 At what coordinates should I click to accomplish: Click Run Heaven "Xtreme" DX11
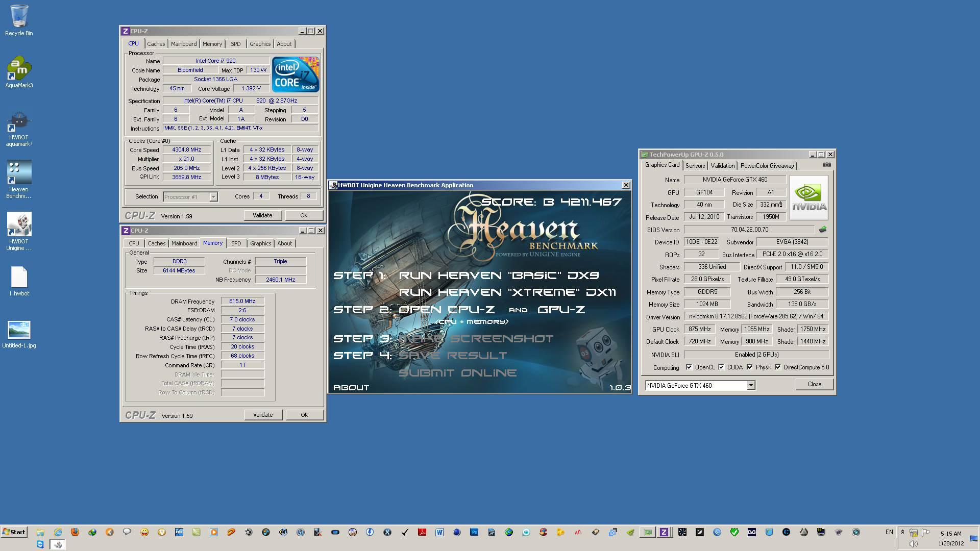click(x=507, y=292)
